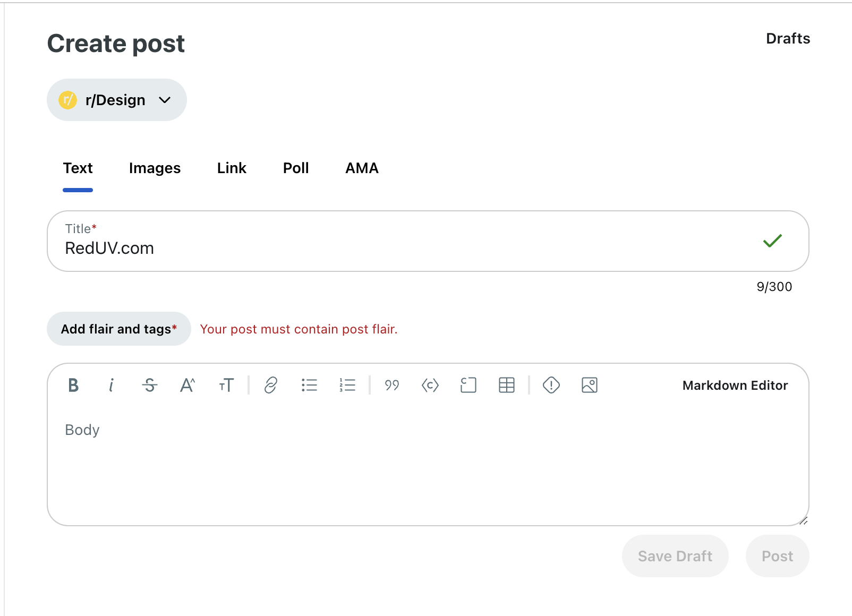
Task: Click the Post button
Action: point(777,556)
